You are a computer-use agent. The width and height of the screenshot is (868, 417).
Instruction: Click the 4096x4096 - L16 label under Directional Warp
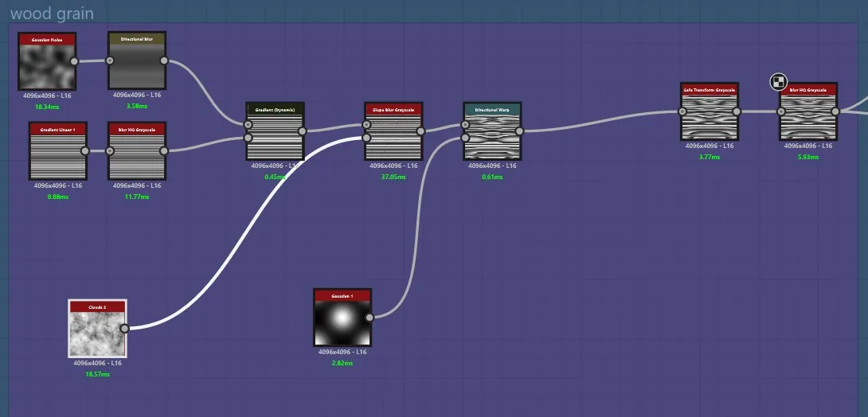point(492,166)
